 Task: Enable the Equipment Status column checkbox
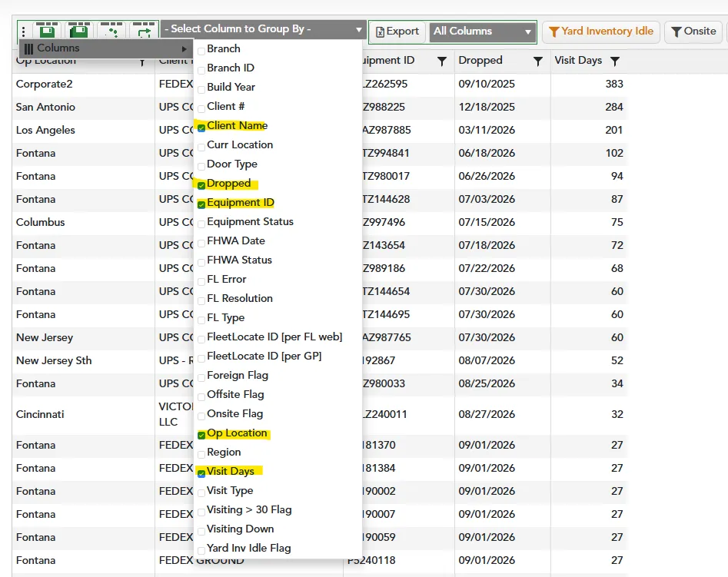pos(201,224)
